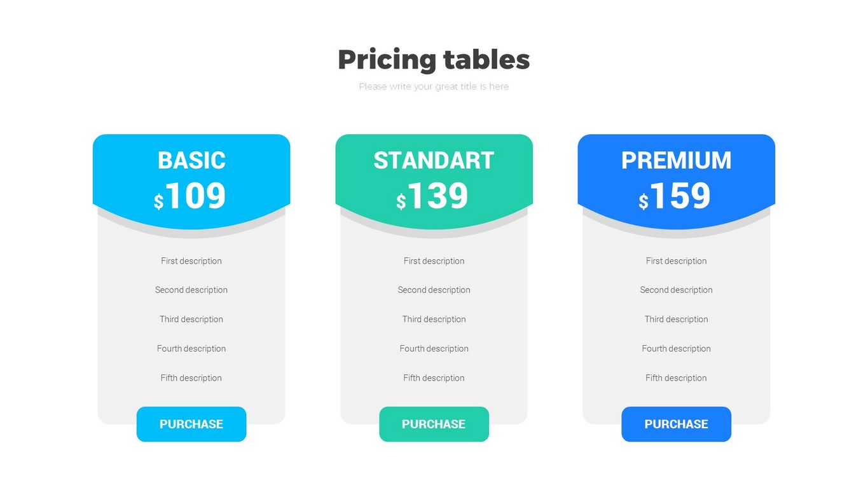Click Fifth description in the Basic card
The height and width of the screenshot is (488, 868).
click(191, 377)
